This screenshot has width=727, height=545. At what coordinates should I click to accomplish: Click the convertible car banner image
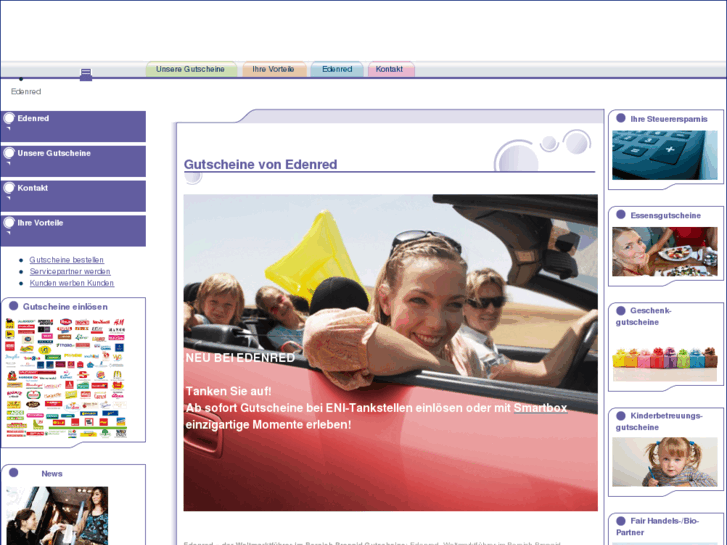[390, 353]
